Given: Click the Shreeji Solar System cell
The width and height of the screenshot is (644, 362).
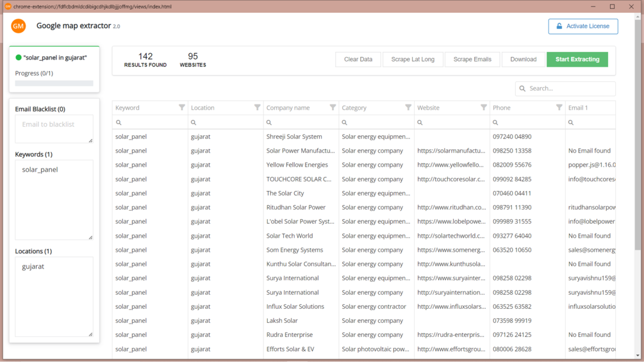Looking at the screenshot, I should (x=301, y=136).
